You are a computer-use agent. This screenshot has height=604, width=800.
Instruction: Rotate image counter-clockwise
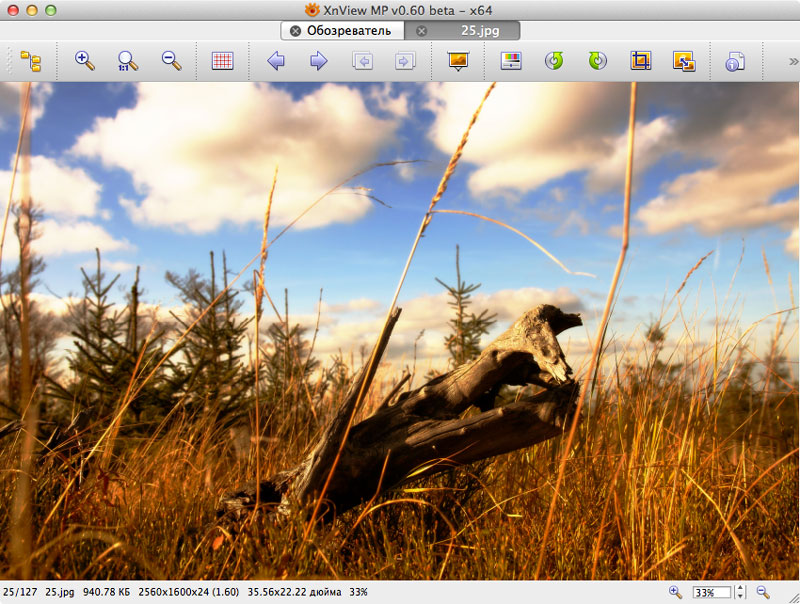tap(554, 61)
